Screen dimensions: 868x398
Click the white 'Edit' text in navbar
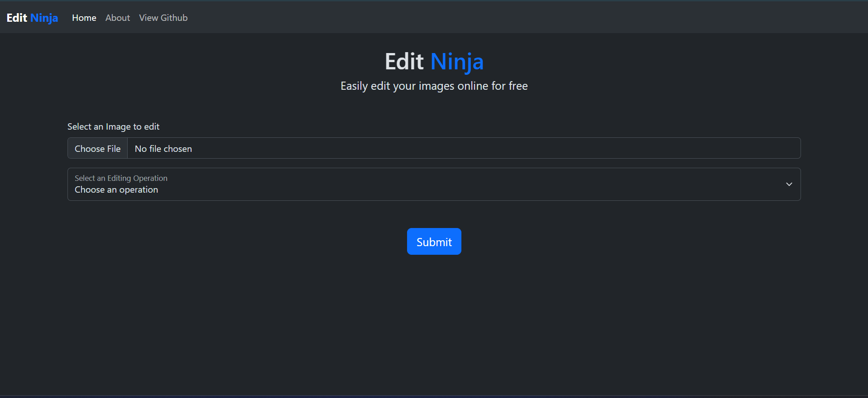[17, 18]
